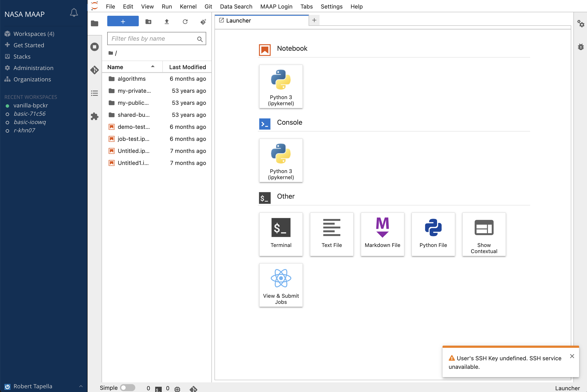Viewport: 587px width, 392px height.
Task: Open the Git sidebar panel
Action: click(94, 70)
